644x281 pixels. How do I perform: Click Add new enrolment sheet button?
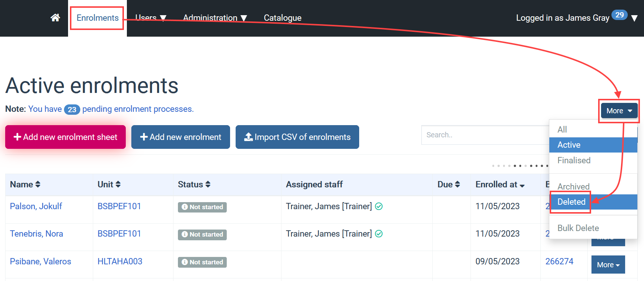pyautogui.click(x=65, y=137)
